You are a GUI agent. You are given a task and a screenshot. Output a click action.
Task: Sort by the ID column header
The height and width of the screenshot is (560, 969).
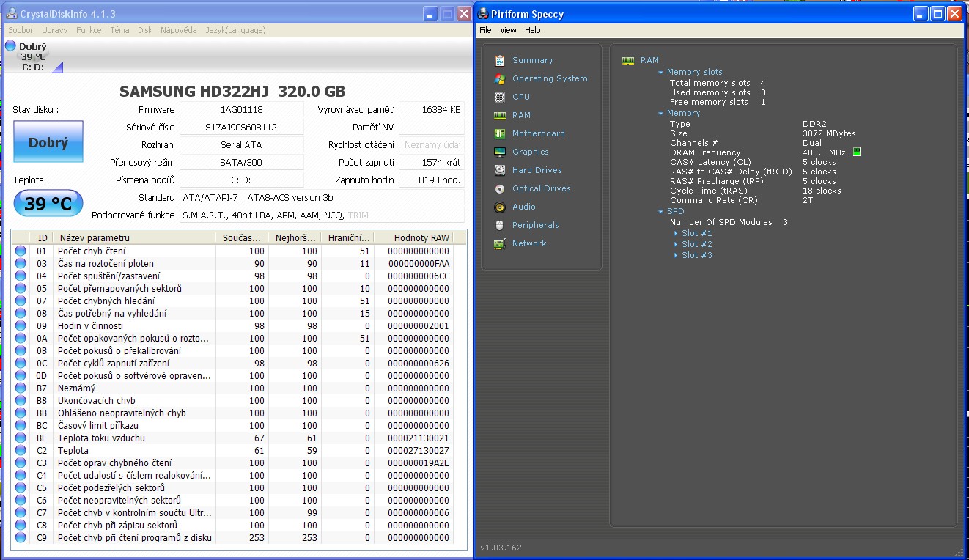tap(43, 237)
